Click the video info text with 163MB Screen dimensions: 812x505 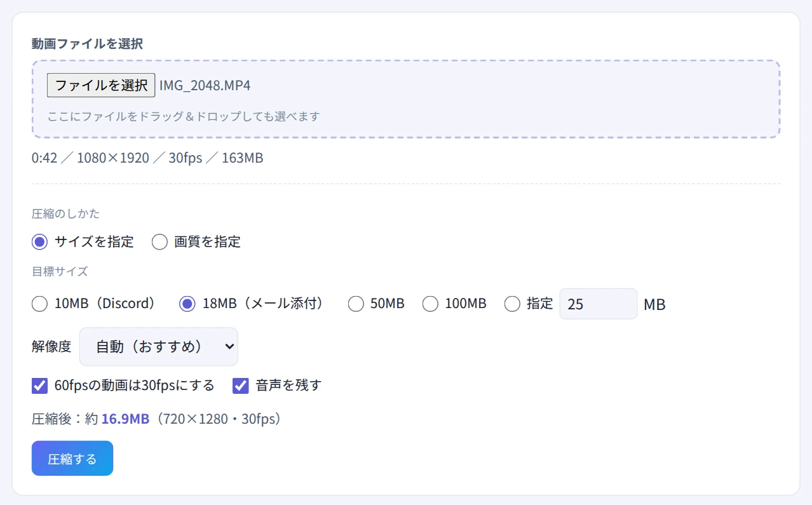pyautogui.click(x=147, y=158)
